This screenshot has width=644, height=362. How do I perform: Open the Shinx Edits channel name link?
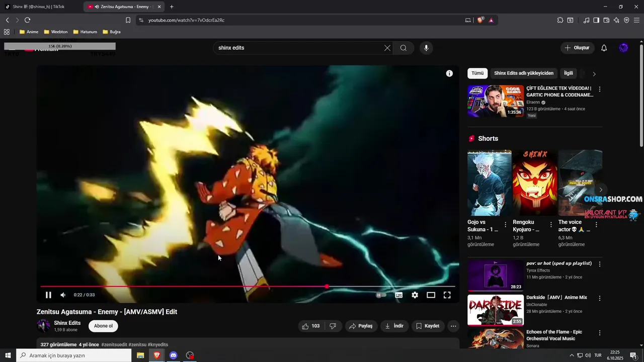pos(67,323)
